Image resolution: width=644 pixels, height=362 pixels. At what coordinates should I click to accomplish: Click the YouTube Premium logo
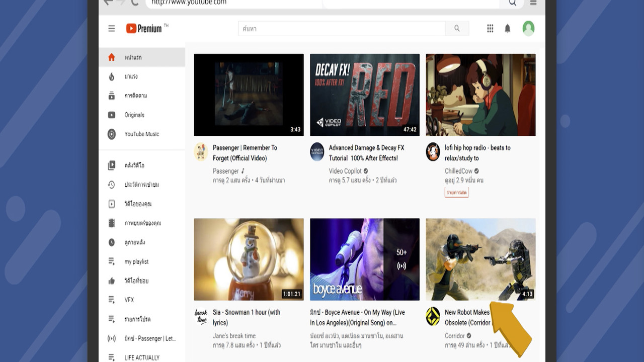tap(144, 29)
